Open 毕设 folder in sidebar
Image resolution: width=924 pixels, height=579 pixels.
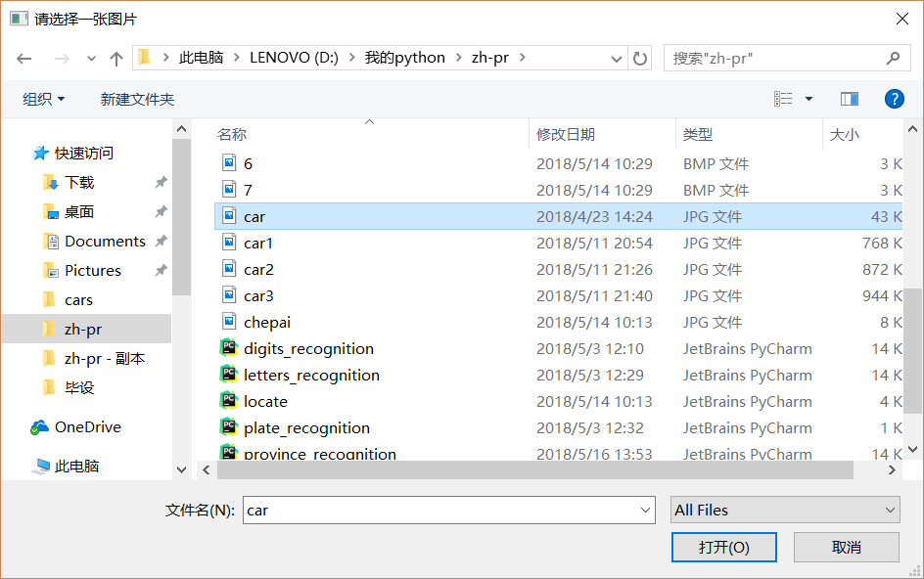point(79,387)
